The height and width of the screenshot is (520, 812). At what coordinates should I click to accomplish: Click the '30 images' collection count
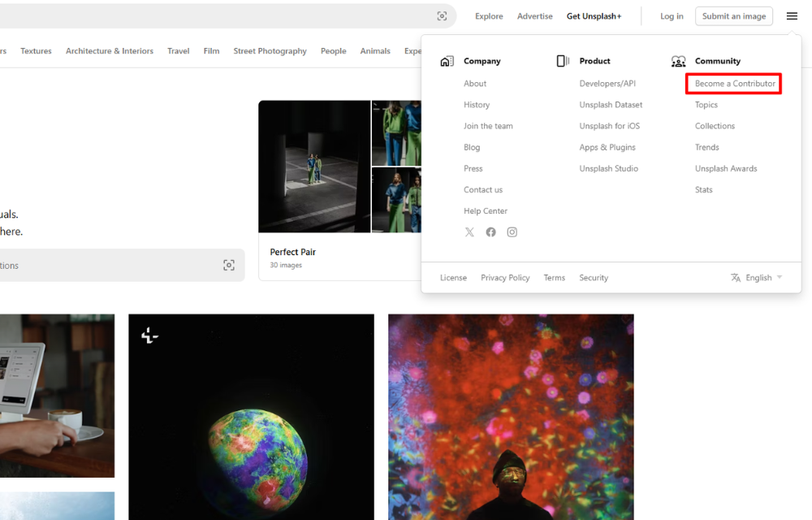click(286, 265)
